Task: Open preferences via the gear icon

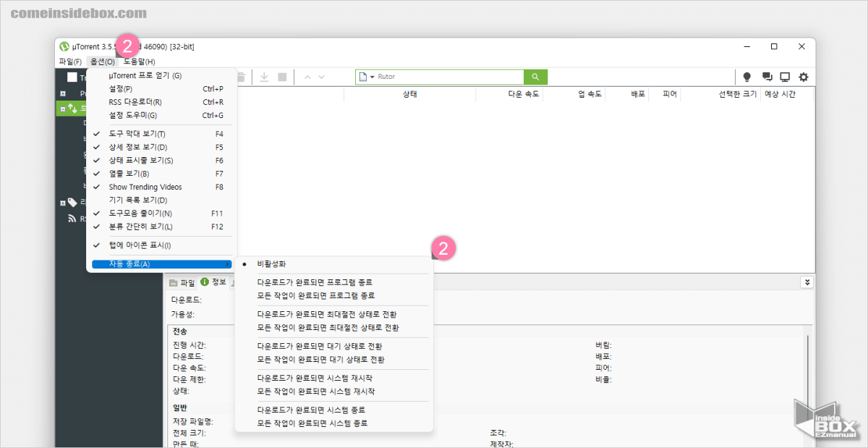Action: click(803, 77)
